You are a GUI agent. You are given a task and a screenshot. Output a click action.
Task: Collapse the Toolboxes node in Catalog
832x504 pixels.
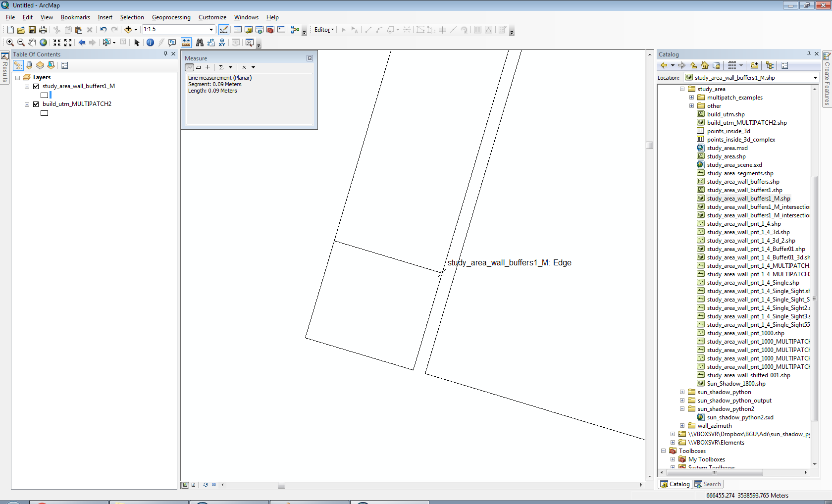click(664, 451)
